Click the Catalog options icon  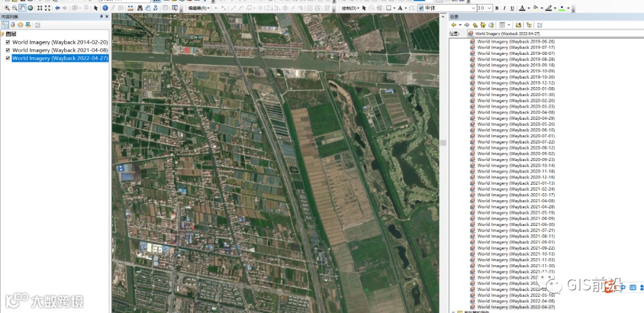pyautogui.click(x=540, y=25)
